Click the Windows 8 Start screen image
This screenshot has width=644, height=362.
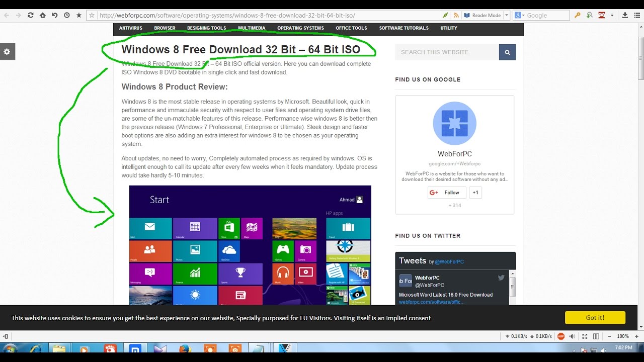(250, 245)
